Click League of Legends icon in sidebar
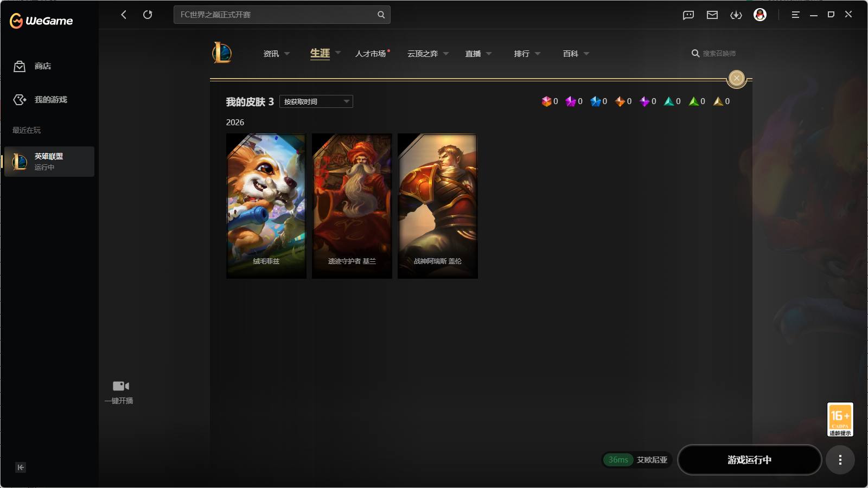 click(x=20, y=162)
